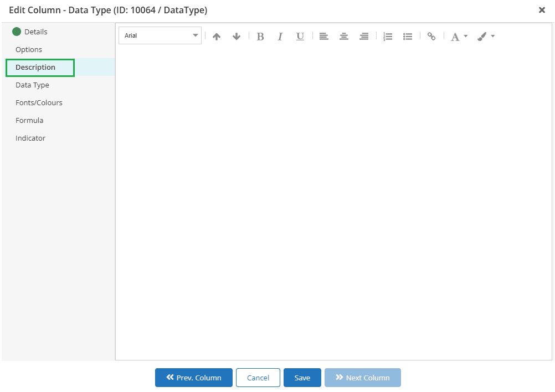Insert a numbered list
Screen dimensions: 555x392
click(x=388, y=36)
